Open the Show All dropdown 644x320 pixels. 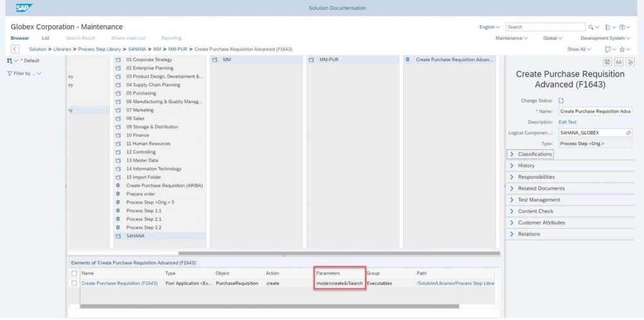(x=579, y=49)
